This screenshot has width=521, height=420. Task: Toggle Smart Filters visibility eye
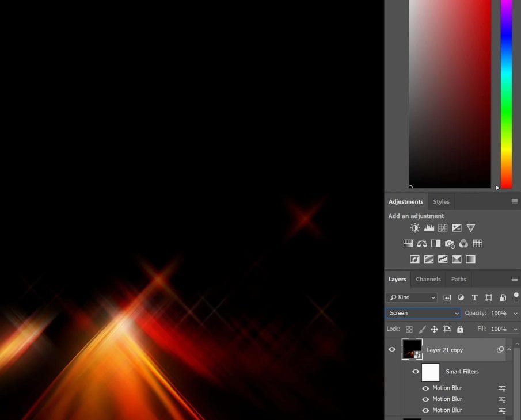(416, 372)
